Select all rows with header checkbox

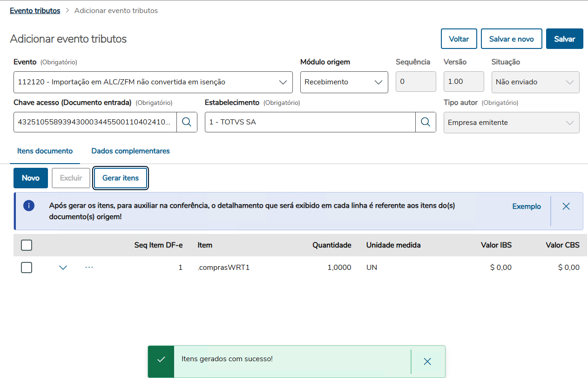pyautogui.click(x=27, y=245)
